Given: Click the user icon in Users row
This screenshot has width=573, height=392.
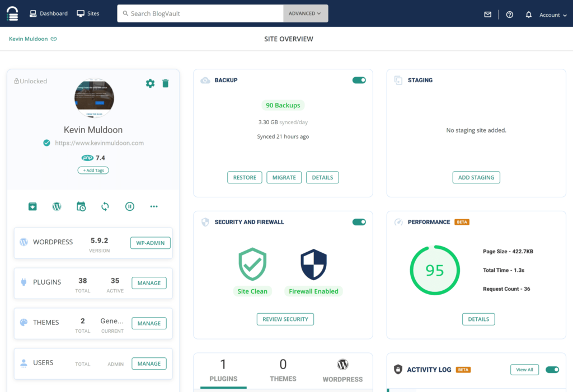Looking at the screenshot, I should [x=24, y=363].
